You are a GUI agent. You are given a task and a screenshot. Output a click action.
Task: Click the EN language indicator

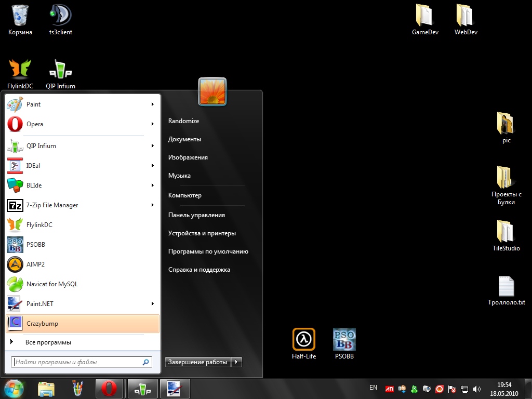[x=373, y=388]
